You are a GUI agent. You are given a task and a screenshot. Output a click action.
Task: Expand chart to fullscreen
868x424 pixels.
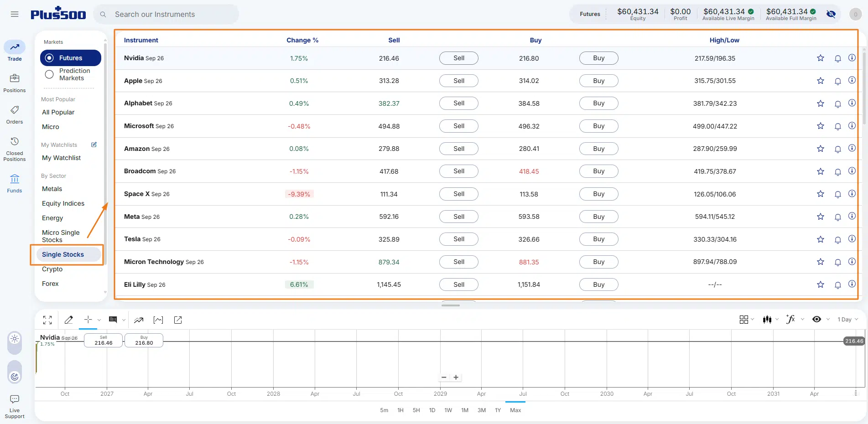47,320
